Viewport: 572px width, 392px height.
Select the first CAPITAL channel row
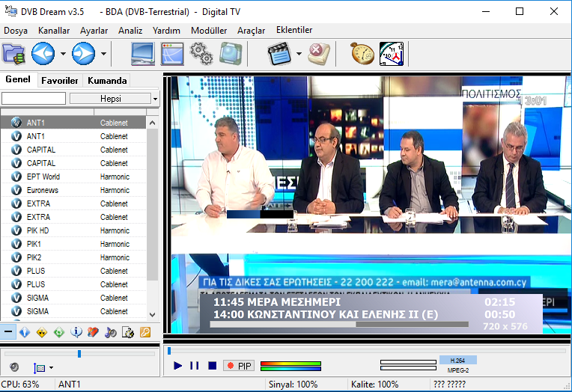73,150
